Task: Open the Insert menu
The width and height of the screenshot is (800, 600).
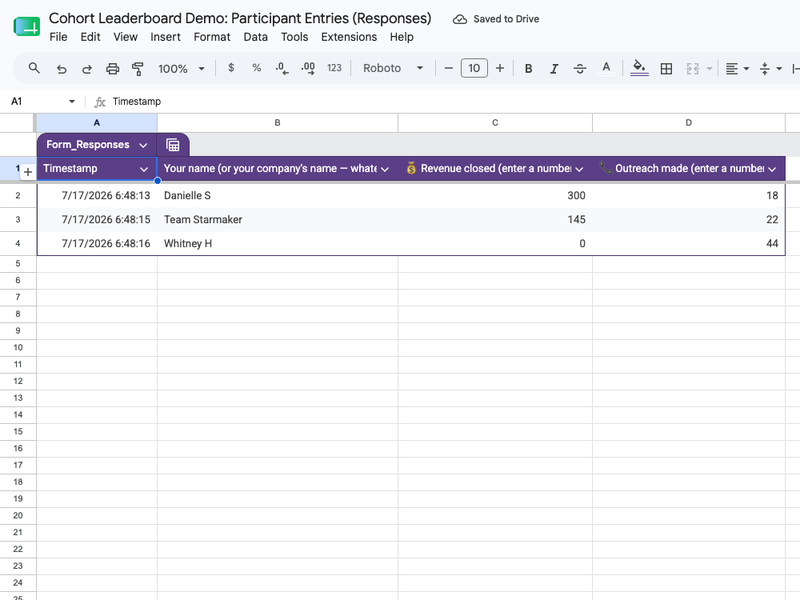Action: (x=165, y=37)
